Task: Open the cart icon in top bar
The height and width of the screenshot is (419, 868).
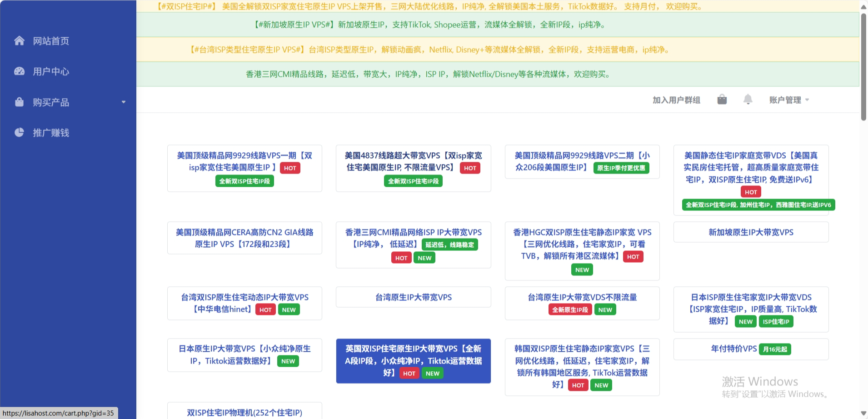Action: pos(722,100)
